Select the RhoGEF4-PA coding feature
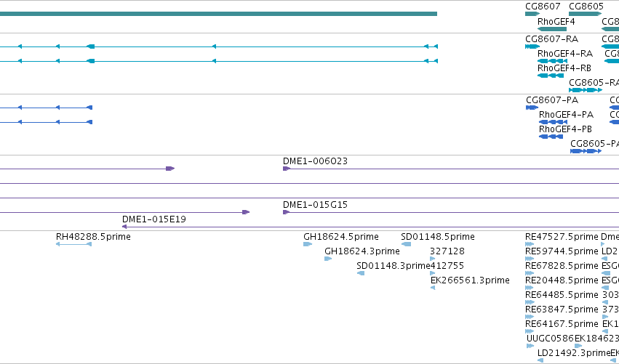 point(553,122)
